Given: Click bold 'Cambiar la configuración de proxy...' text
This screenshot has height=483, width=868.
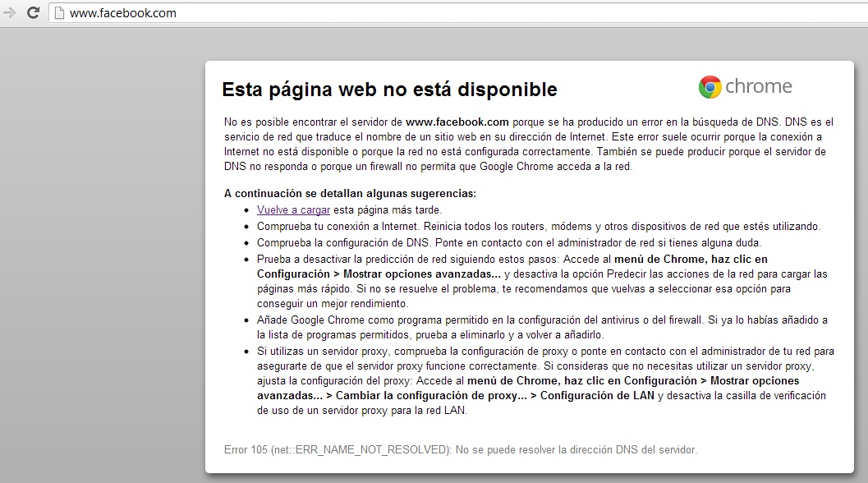Looking at the screenshot, I should (431, 395).
